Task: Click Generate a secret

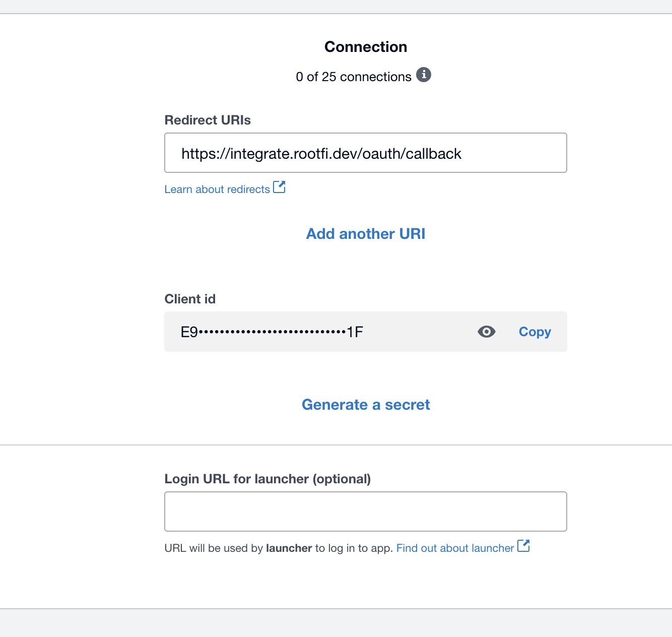Action: (x=366, y=405)
